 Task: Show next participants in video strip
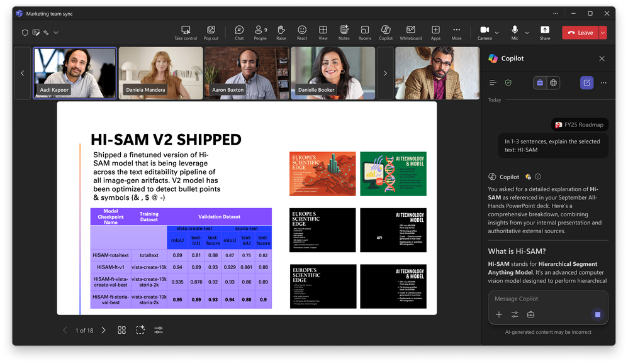[x=385, y=73]
